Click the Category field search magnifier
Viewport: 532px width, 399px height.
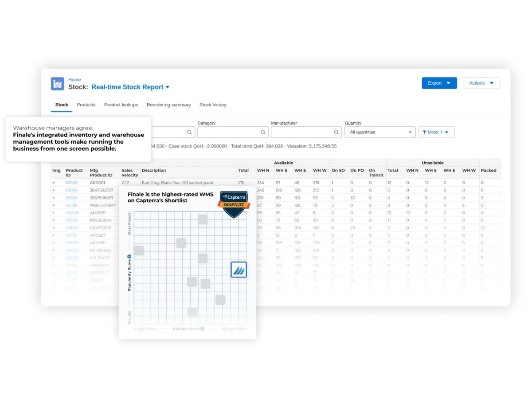pos(263,132)
